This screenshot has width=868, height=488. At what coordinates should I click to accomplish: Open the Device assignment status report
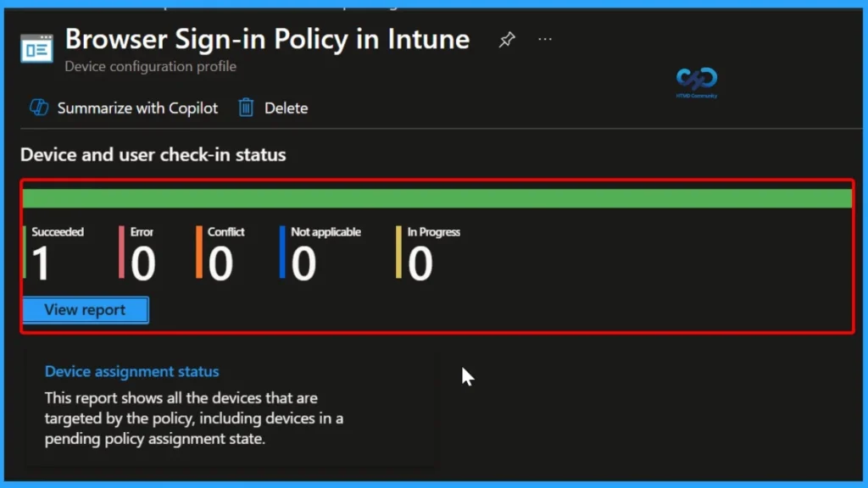pos(131,371)
